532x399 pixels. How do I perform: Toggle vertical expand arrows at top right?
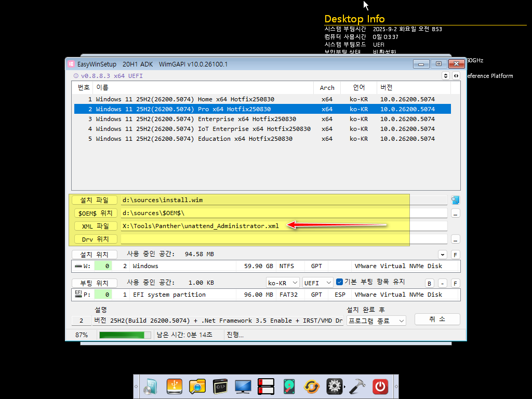click(x=446, y=76)
